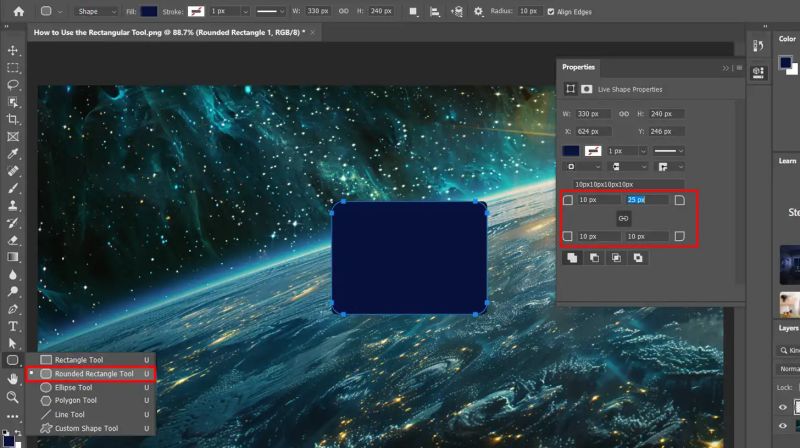Screen dimensions: 800x448
Task: Select the Rectangular Marquee tool
Action: pos(13,67)
